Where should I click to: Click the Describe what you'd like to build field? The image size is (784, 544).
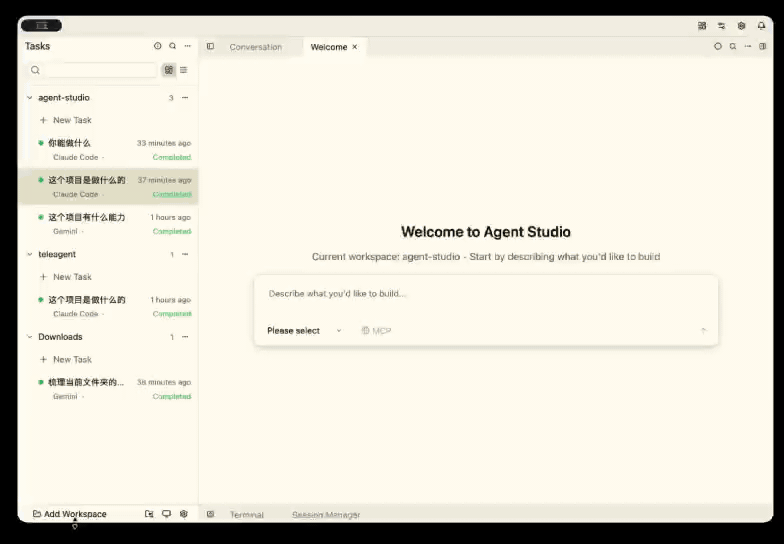click(x=486, y=294)
